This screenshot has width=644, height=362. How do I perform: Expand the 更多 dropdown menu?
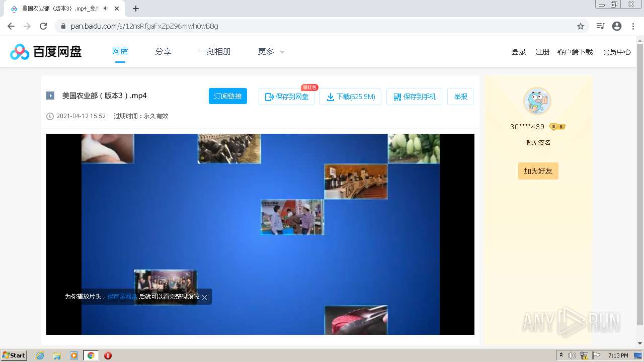(x=272, y=51)
